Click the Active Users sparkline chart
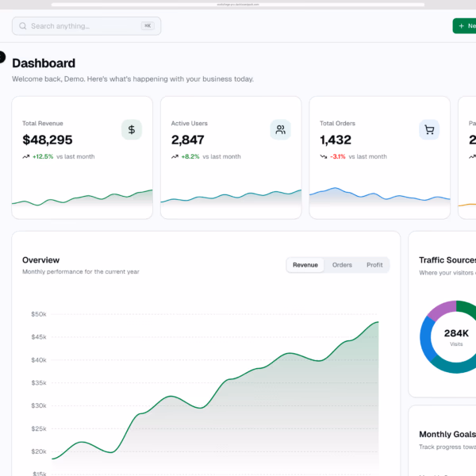Screen dimensions: 476x476 (231, 197)
